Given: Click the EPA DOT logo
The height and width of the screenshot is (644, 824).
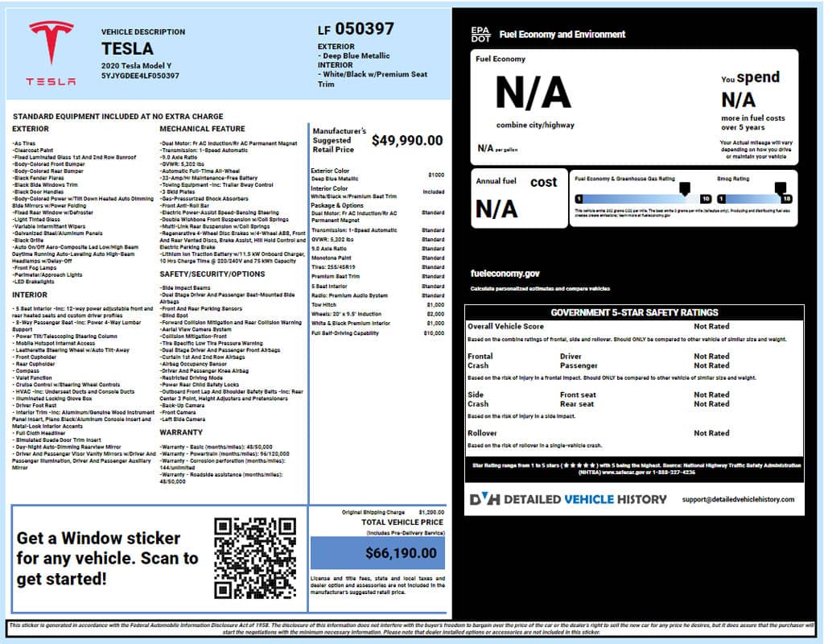Looking at the screenshot, I should pyautogui.click(x=480, y=34).
